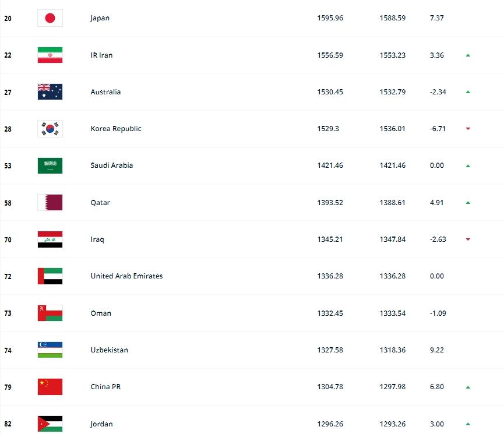504x434 pixels.
Task: Click the United Arab Emirates flag
Action: (50, 276)
